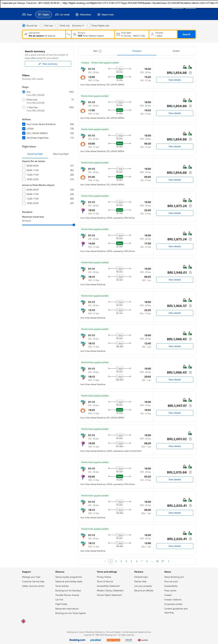218x644 pixels.
Task: Switch to the Fastest results tab
Action: (176, 51)
